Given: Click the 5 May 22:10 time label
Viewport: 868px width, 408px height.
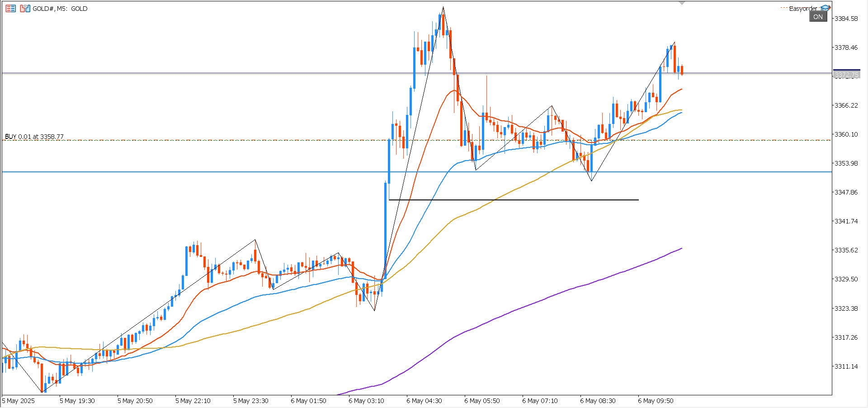Looking at the screenshot, I should [193, 401].
